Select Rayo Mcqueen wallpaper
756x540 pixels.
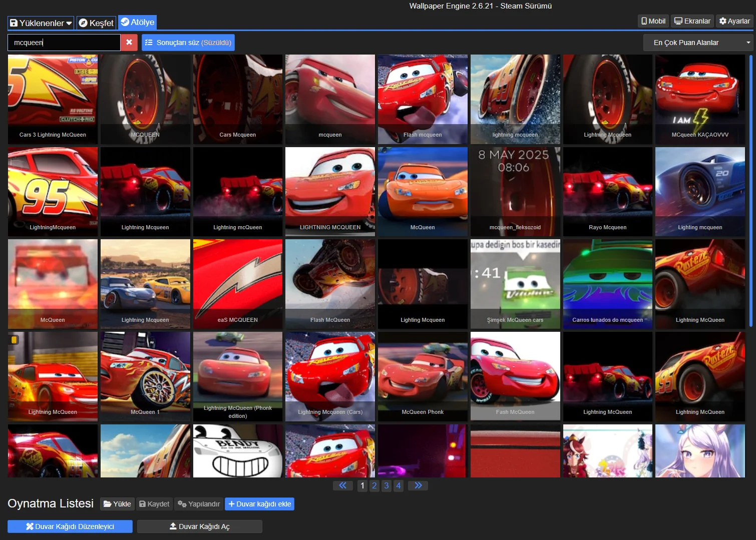tap(608, 192)
